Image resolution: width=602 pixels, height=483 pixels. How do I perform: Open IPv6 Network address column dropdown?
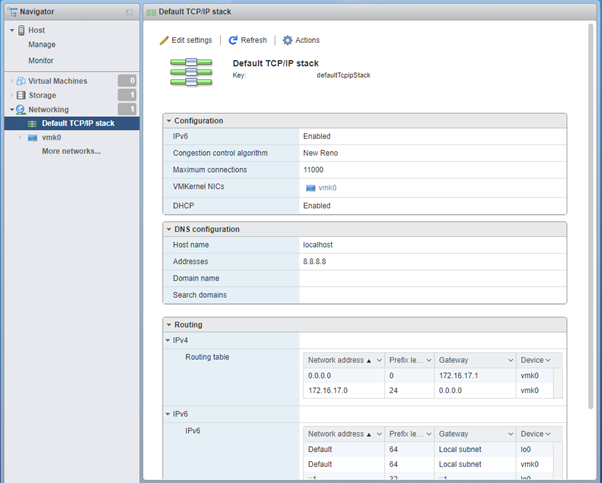[379, 434]
